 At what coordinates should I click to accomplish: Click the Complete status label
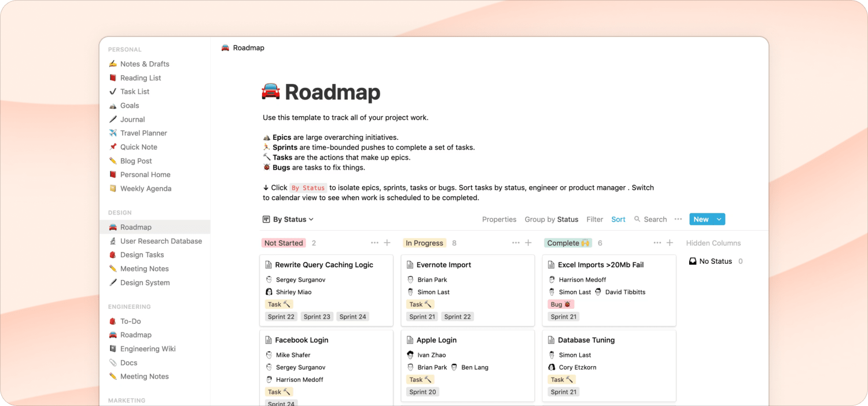tap(568, 243)
